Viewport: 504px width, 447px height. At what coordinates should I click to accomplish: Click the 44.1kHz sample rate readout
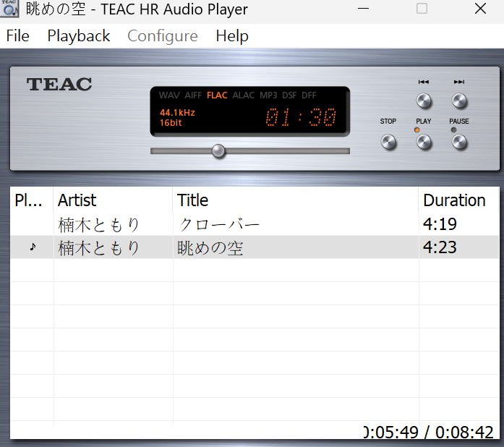(x=177, y=113)
